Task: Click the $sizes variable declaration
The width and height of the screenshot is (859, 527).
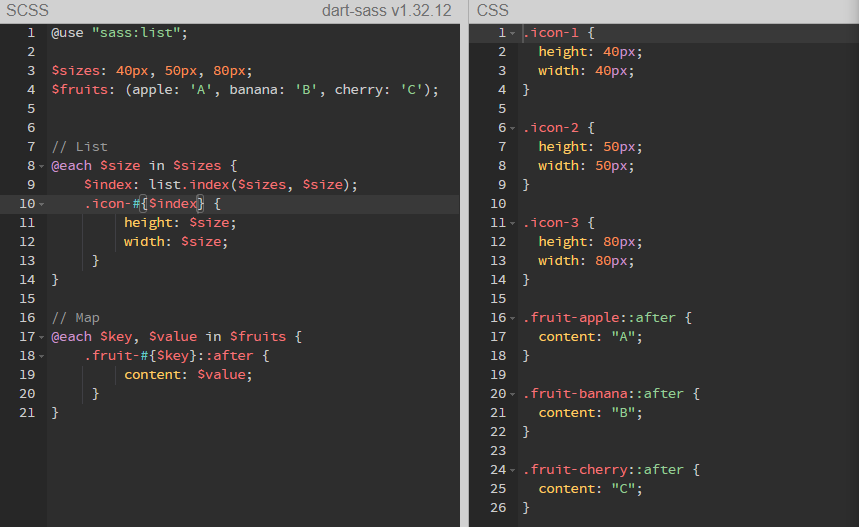Action: (152, 71)
